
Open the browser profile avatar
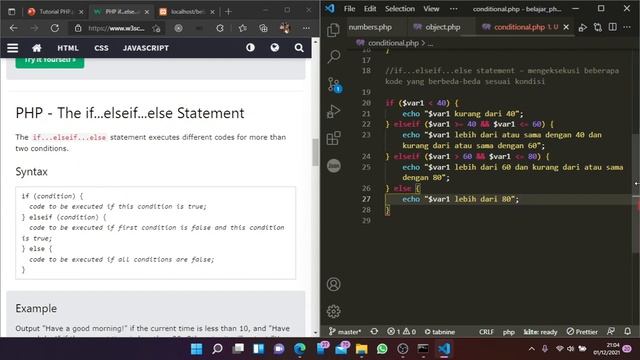coord(285,28)
